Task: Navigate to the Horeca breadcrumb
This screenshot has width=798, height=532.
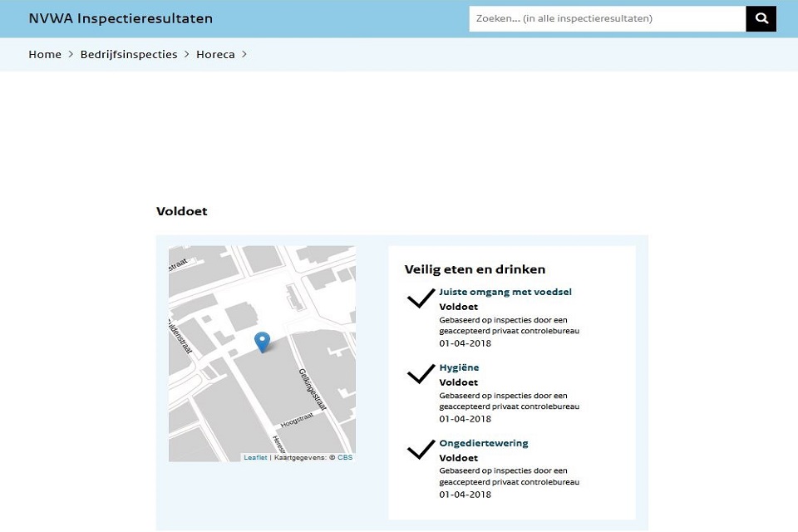Action: 214,55
